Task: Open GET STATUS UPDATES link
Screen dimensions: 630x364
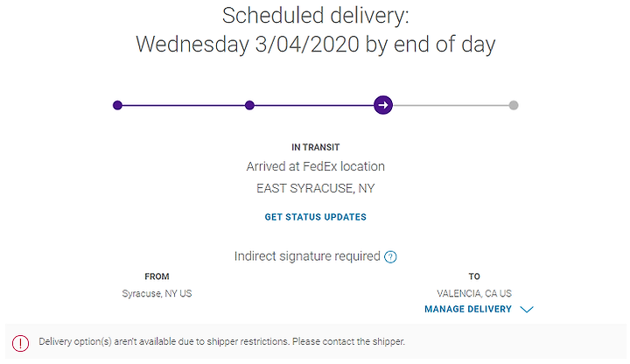Action: pos(315,217)
